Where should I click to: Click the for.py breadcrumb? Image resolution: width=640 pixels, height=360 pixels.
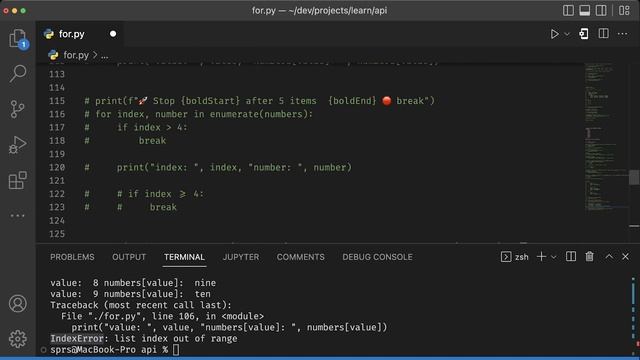76,55
